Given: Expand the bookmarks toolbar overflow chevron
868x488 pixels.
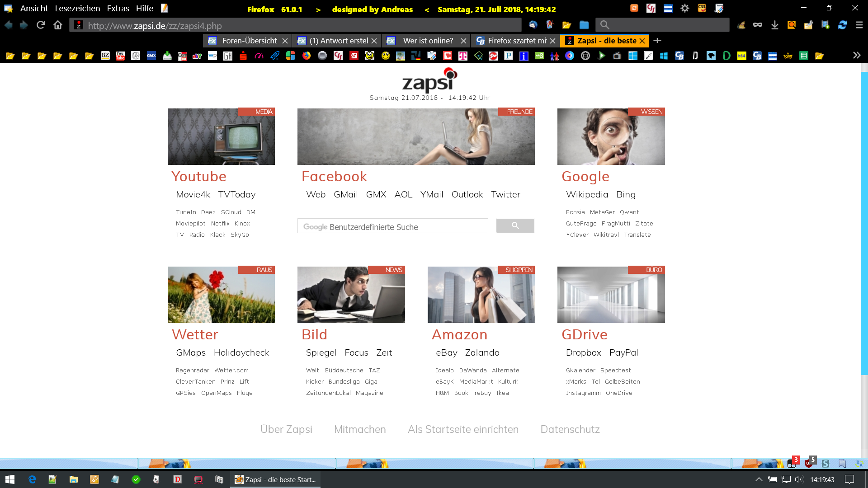Looking at the screenshot, I should 856,55.
